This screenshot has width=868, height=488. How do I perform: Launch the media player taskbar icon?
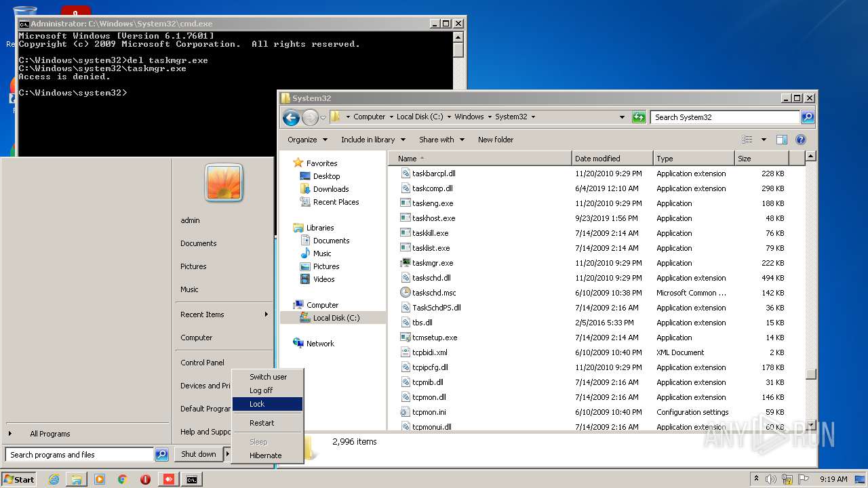100,479
